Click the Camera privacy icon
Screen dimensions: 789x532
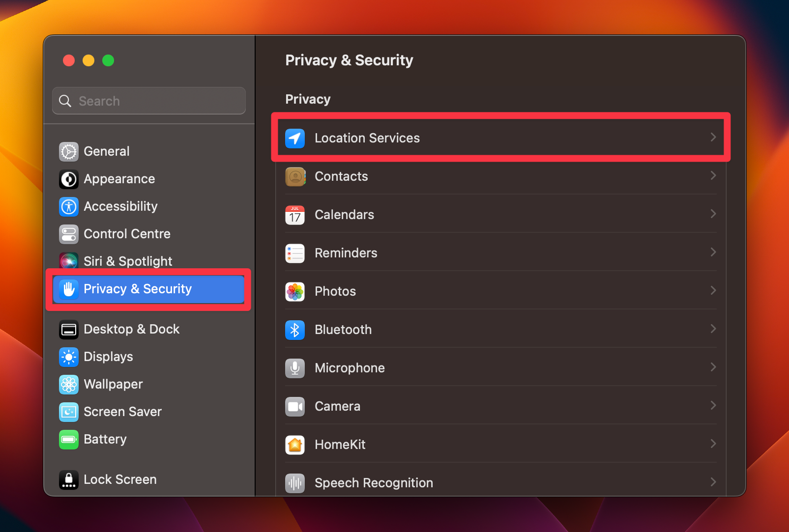pos(295,406)
